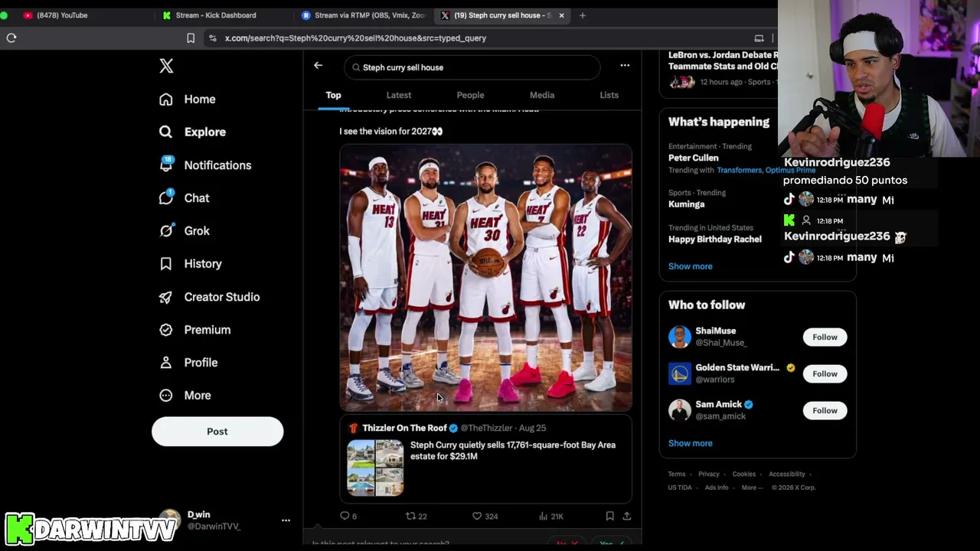Go back using the arrow icon
980x551 pixels.
pyautogui.click(x=318, y=66)
